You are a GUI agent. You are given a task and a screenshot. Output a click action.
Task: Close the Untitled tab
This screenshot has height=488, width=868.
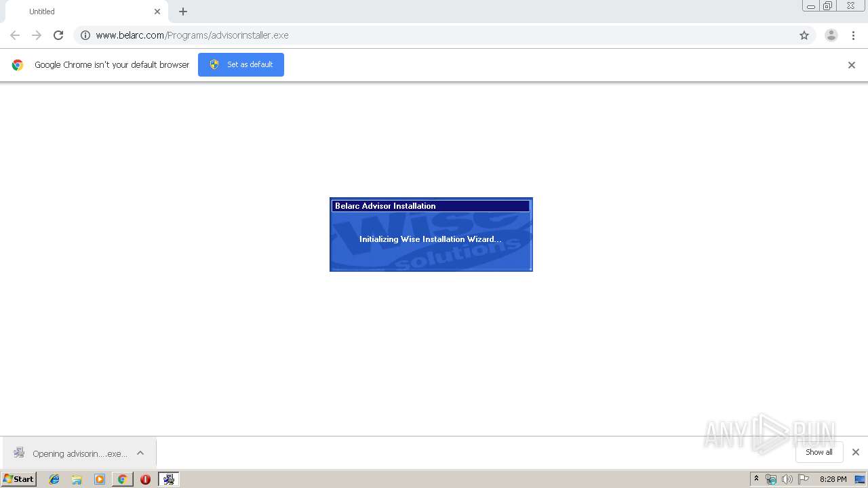tap(157, 12)
